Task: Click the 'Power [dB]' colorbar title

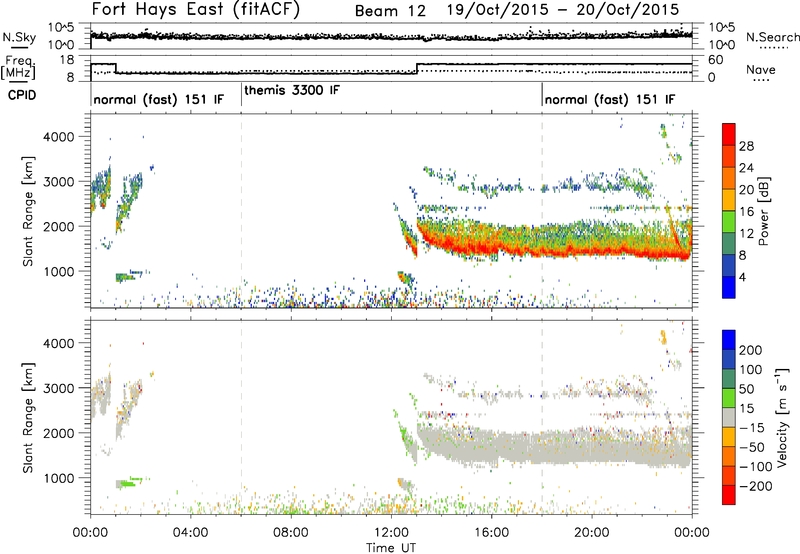Action: [763, 211]
